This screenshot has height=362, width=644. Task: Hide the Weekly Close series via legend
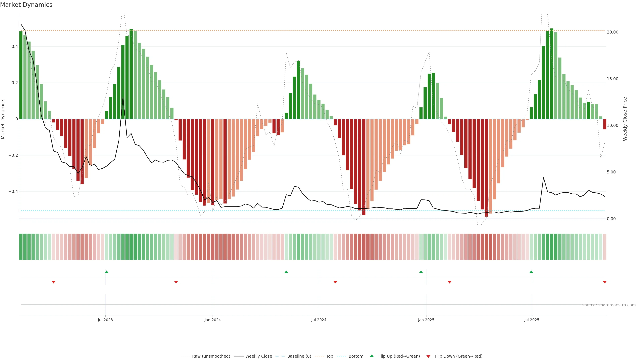[x=258, y=356]
